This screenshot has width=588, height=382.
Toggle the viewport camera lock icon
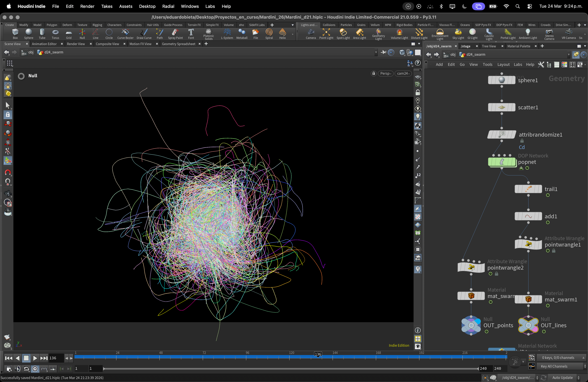[374, 73]
